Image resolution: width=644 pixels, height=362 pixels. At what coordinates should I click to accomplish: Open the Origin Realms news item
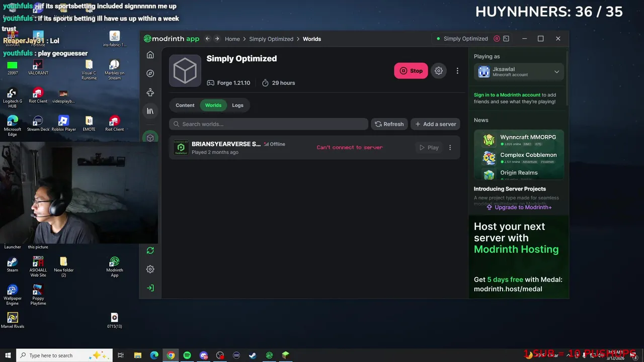coord(519,173)
